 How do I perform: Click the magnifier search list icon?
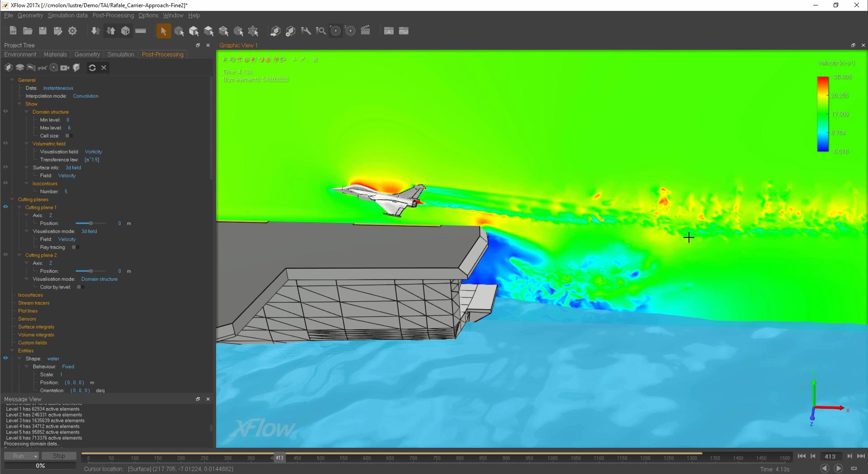[321, 31]
